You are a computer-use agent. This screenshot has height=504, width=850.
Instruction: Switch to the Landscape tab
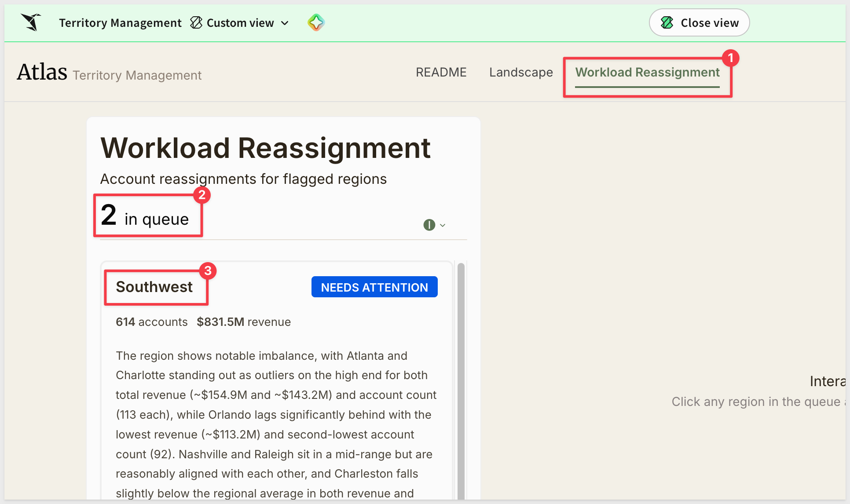coord(521,72)
